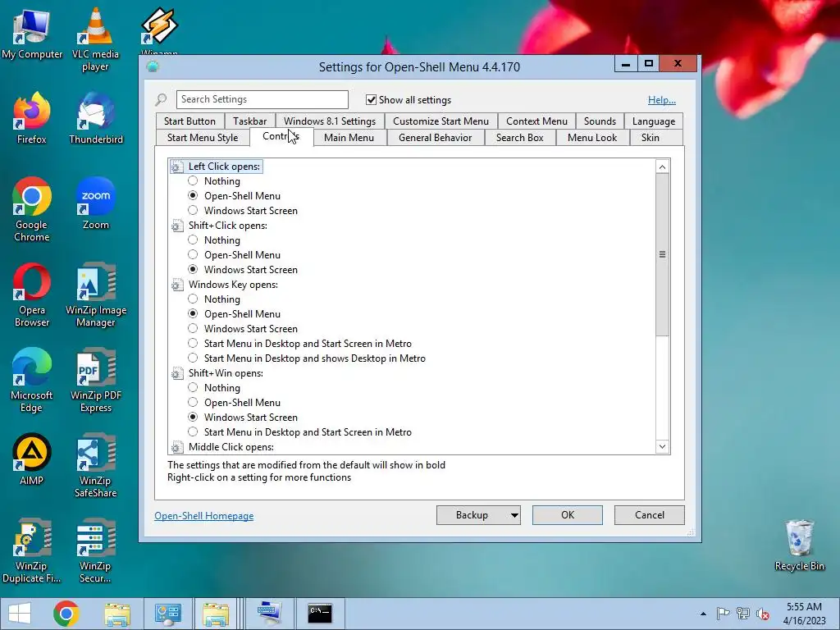The width and height of the screenshot is (840, 630).
Task: Select the WinZip PDF Express icon
Action: pyautogui.click(x=96, y=381)
